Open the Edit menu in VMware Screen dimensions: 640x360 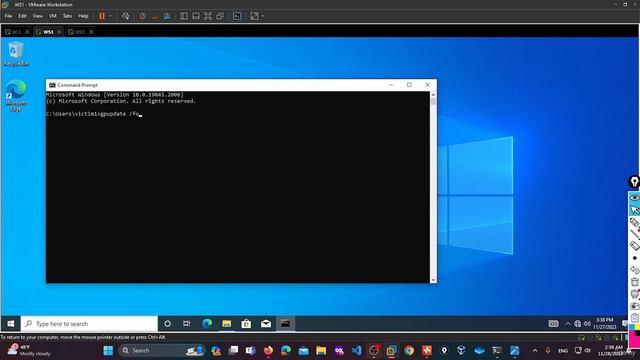22,16
